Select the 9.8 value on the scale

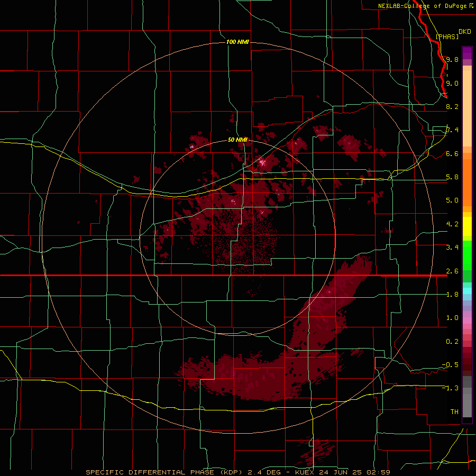pos(452,59)
